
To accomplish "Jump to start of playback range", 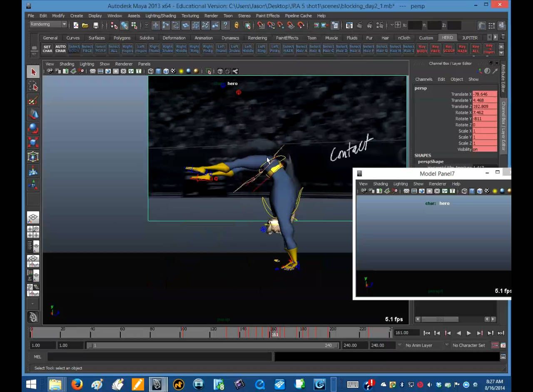I will tap(427, 333).
